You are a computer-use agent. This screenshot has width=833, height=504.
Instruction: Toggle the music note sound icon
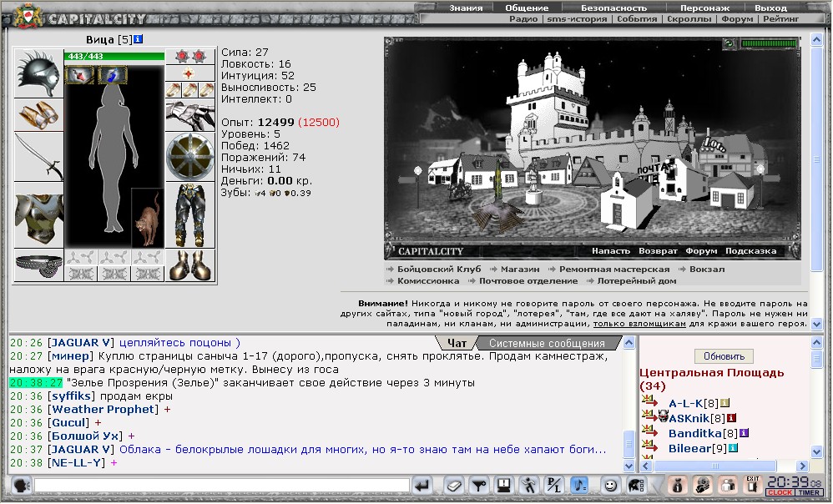(579, 486)
